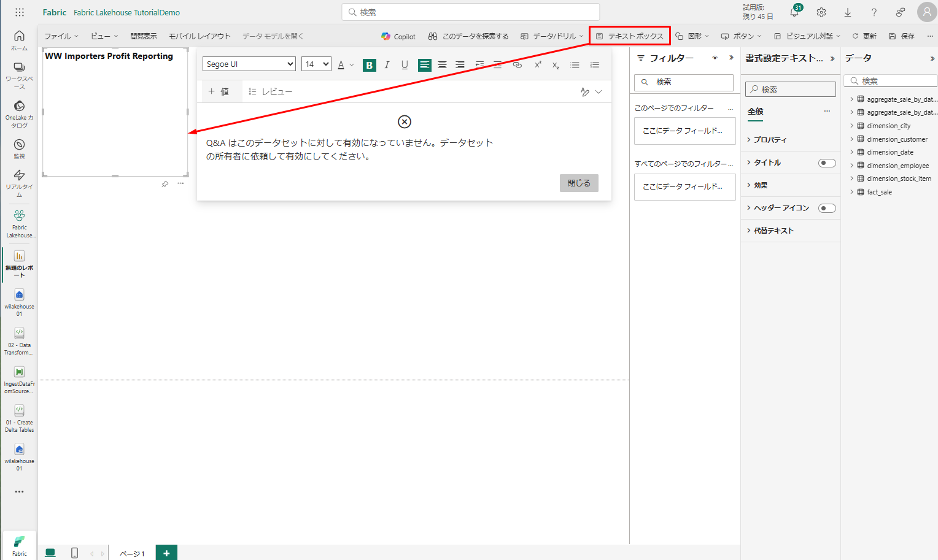The width and height of the screenshot is (938, 560).
Task: Toggle bold formatting
Action: tap(370, 65)
